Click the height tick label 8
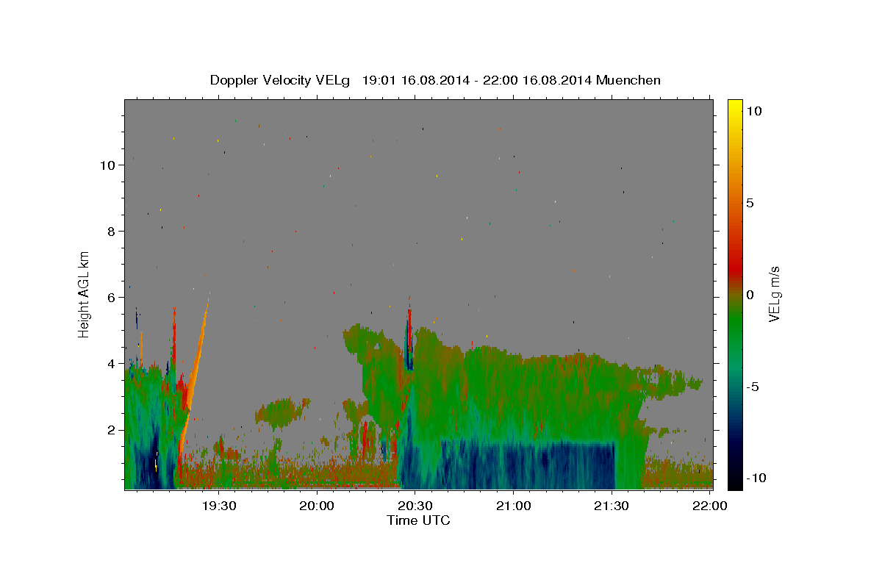 pos(112,232)
